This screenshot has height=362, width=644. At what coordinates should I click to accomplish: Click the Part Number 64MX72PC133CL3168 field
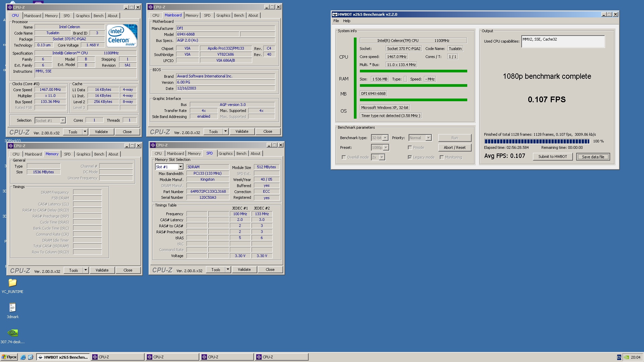(208, 192)
